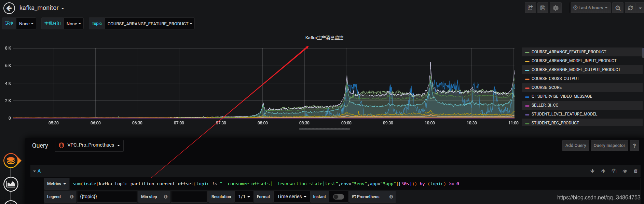Show Prometheus link info icon
Viewport: 644px width, 204px height.
click(x=391, y=197)
